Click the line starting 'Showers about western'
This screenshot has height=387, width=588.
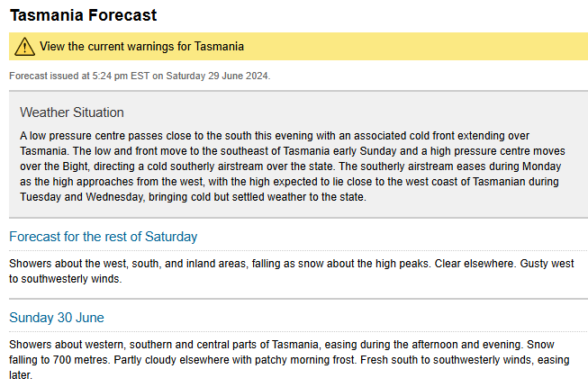282,345
